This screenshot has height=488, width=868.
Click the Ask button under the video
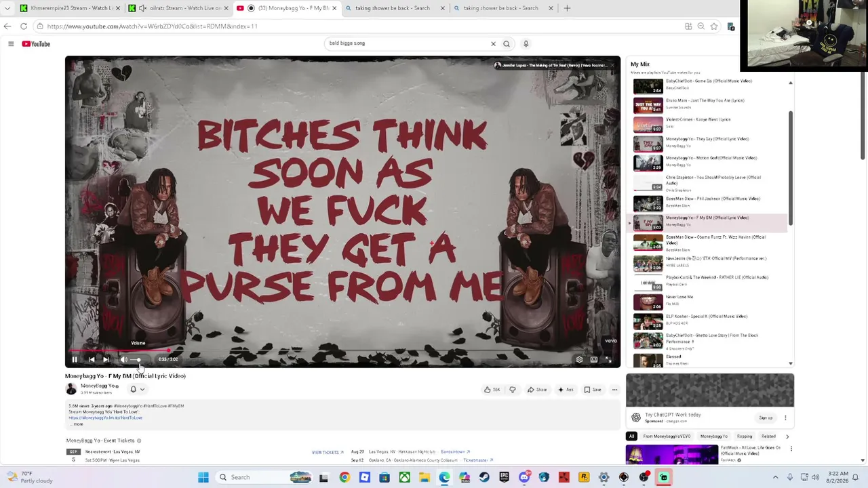[x=566, y=390]
